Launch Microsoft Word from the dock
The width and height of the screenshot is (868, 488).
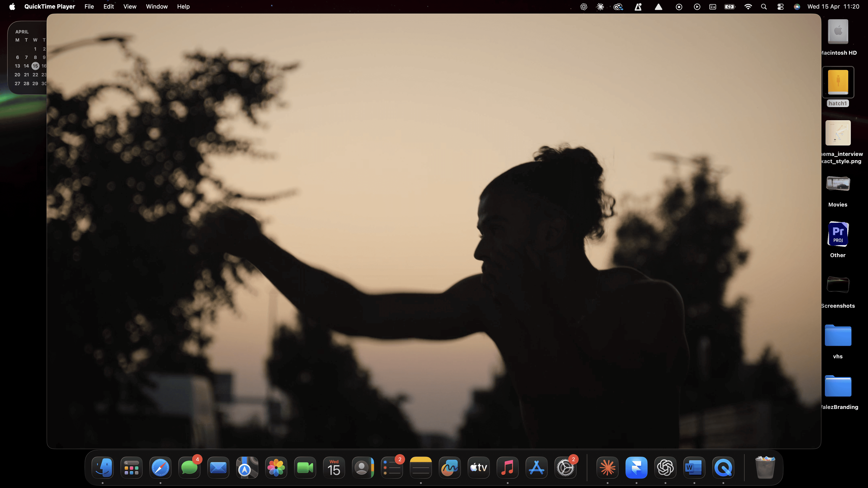694,467
